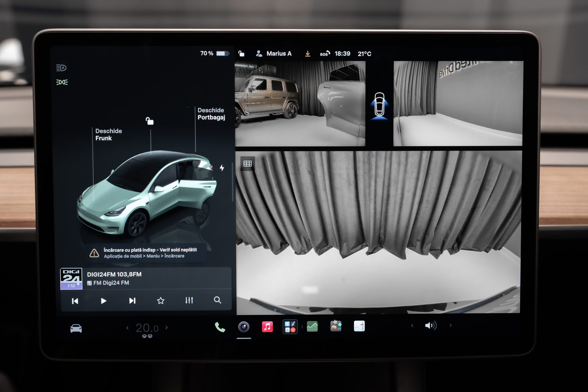Viewport: 588px width, 392px height.
Task: Open the stocks chart app icon
Action: point(312,327)
